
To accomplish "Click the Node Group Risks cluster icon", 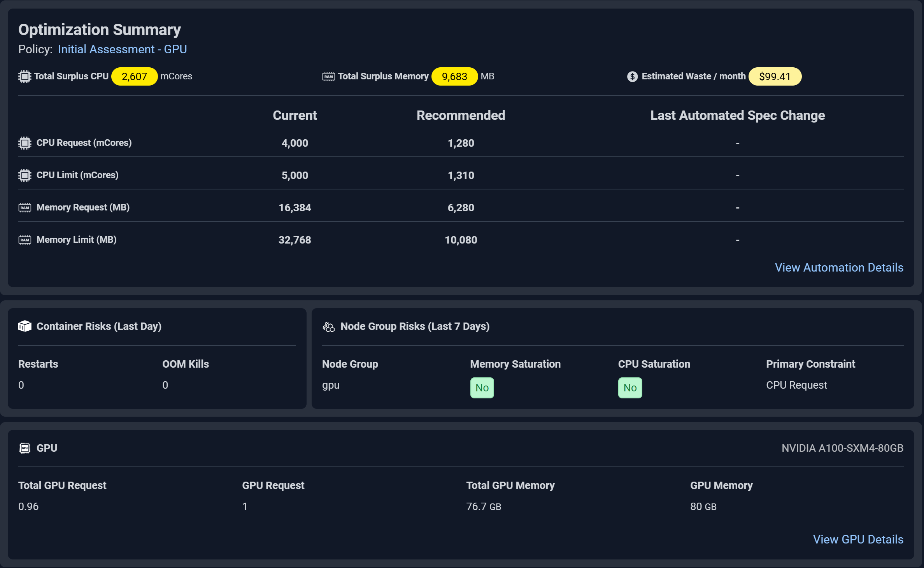I will [x=328, y=326].
